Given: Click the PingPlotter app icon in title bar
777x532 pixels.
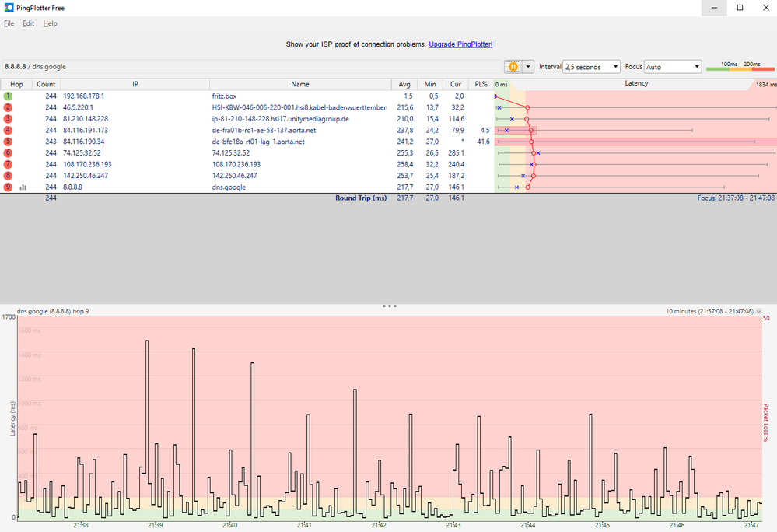Looking at the screenshot, I should pos(9,8).
